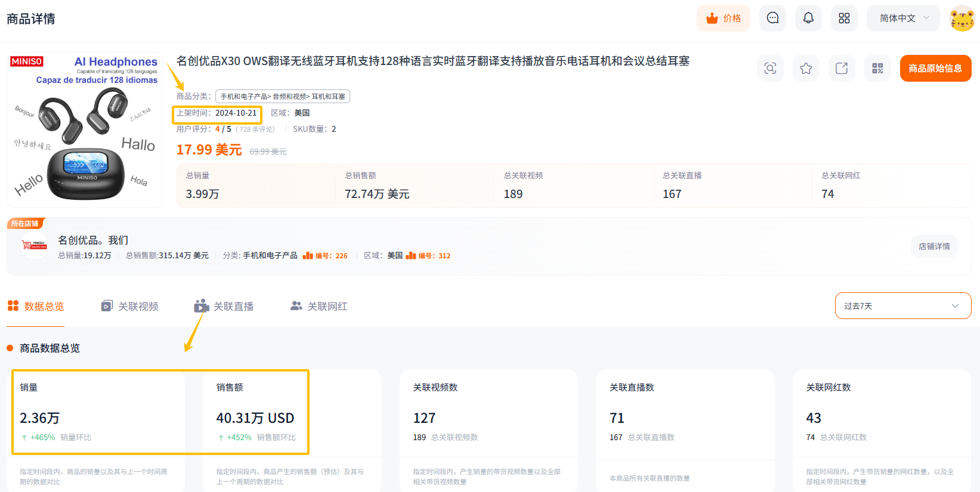980x492 pixels.
Task: Click the image search scan icon
Action: pos(770,68)
